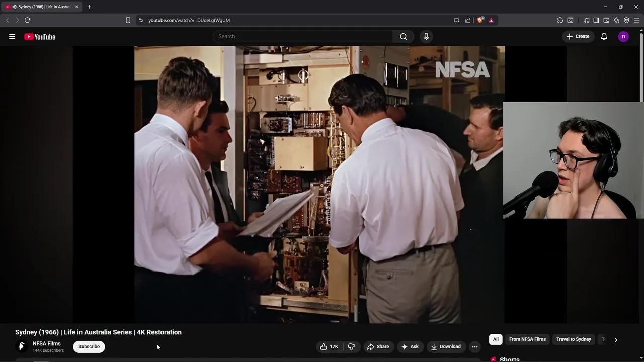Click the Create button
Viewport: 644px width, 362px height.
click(578, 36)
